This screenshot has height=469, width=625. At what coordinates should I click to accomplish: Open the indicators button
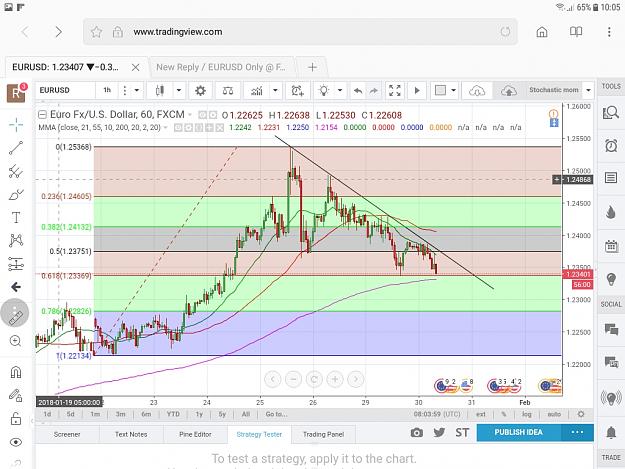click(x=257, y=91)
